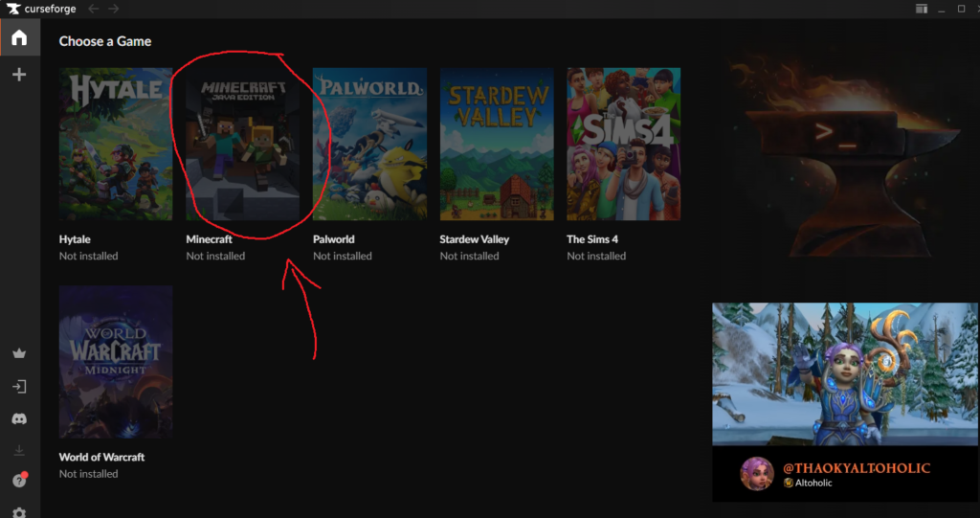
Task: Click the @THAOKYALTOHOLIC creator name
Action: [x=857, y=467]
